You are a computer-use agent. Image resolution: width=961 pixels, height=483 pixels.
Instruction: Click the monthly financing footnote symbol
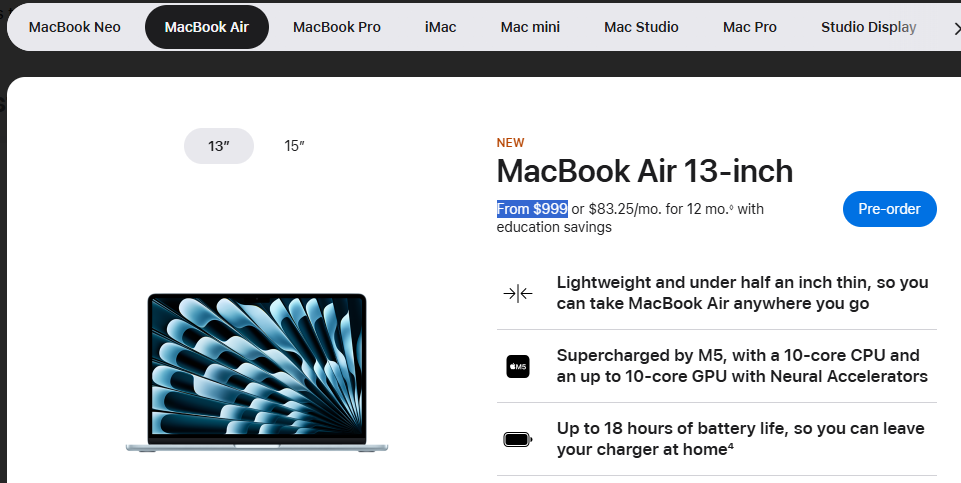[731, 208]
